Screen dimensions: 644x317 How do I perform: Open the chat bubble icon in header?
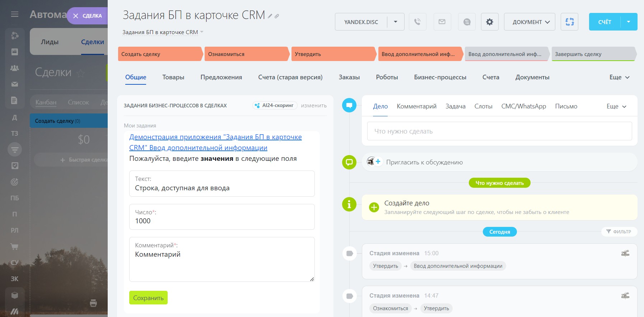point(467,22)
